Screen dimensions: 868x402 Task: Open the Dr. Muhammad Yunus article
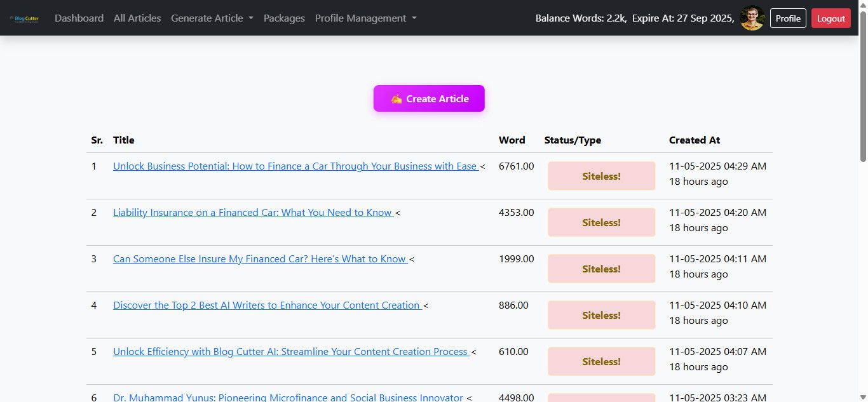coord(288,398)
